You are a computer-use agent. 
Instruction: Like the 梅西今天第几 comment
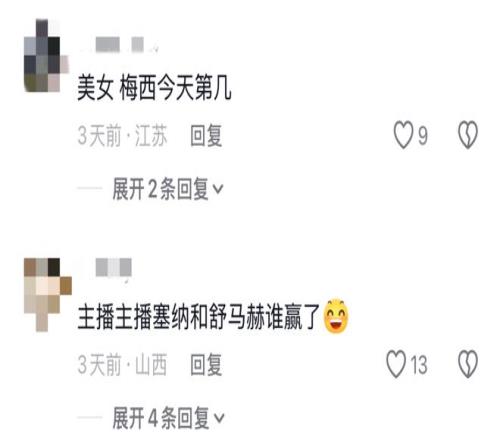click(x=403, y=135)
